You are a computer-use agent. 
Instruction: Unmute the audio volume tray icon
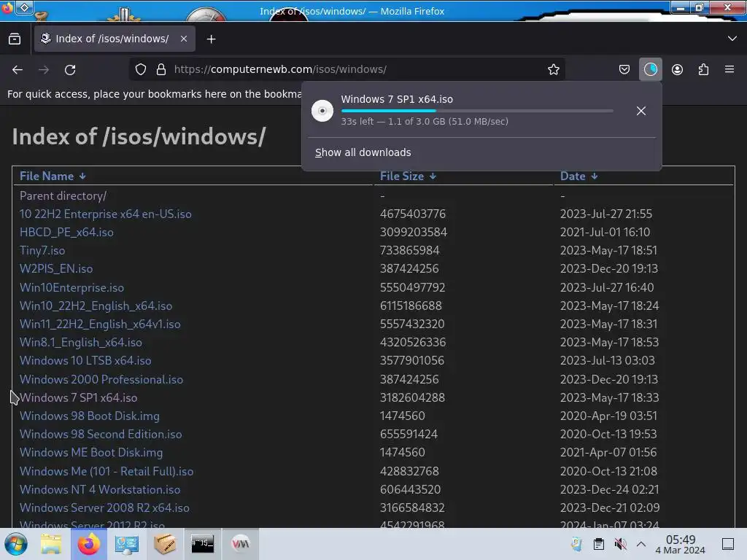pyautogui.click(x=620, y=544)
